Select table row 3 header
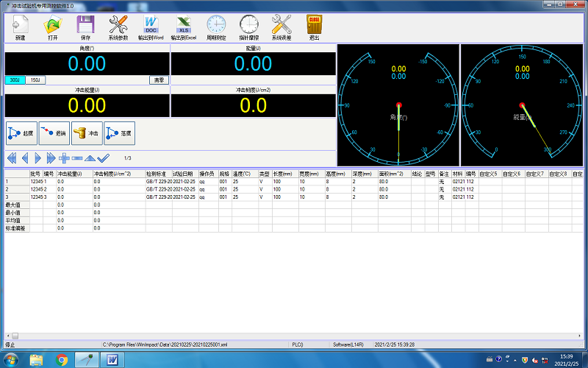Image resolution: width=588 pixels, height=368 pixels. pyautogui.click(x=17, y=197)
